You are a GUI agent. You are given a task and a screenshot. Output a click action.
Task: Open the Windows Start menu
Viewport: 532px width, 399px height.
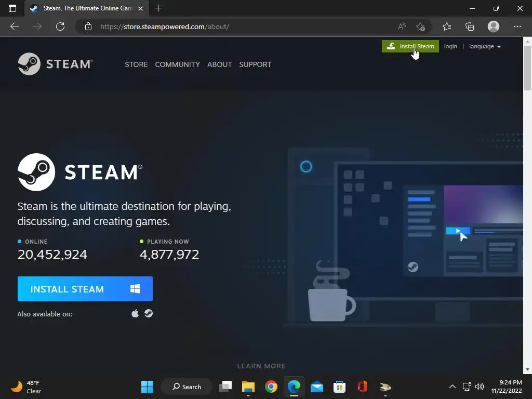point(147,387)
